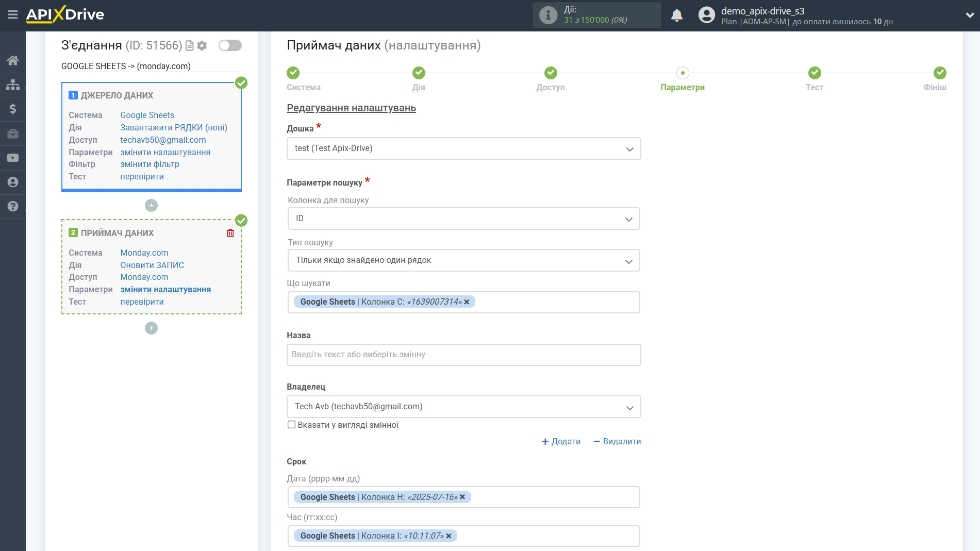Click the ApiX-Drive logo
Screen dimensions: 980x551
pyautogui.click(x=65, y=14)
